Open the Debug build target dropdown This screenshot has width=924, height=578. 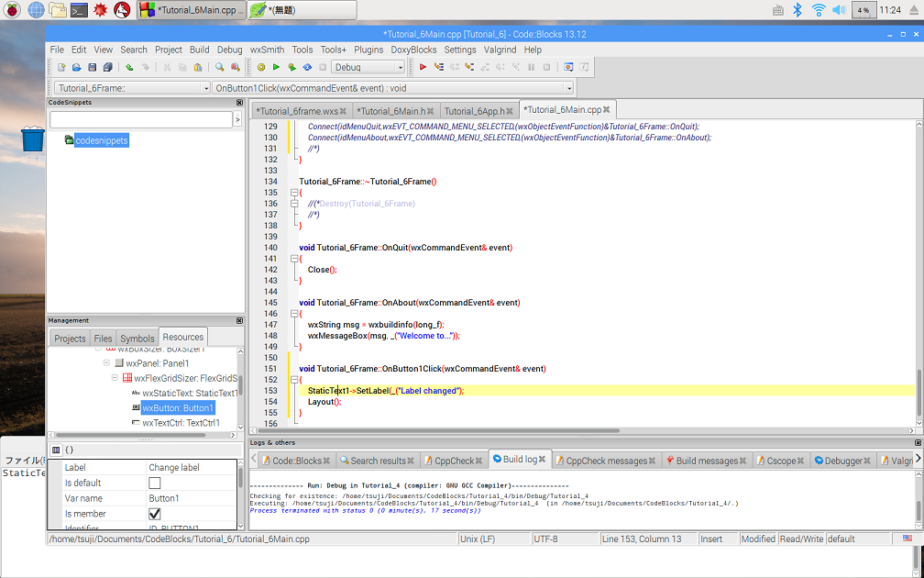coord(368,67)
